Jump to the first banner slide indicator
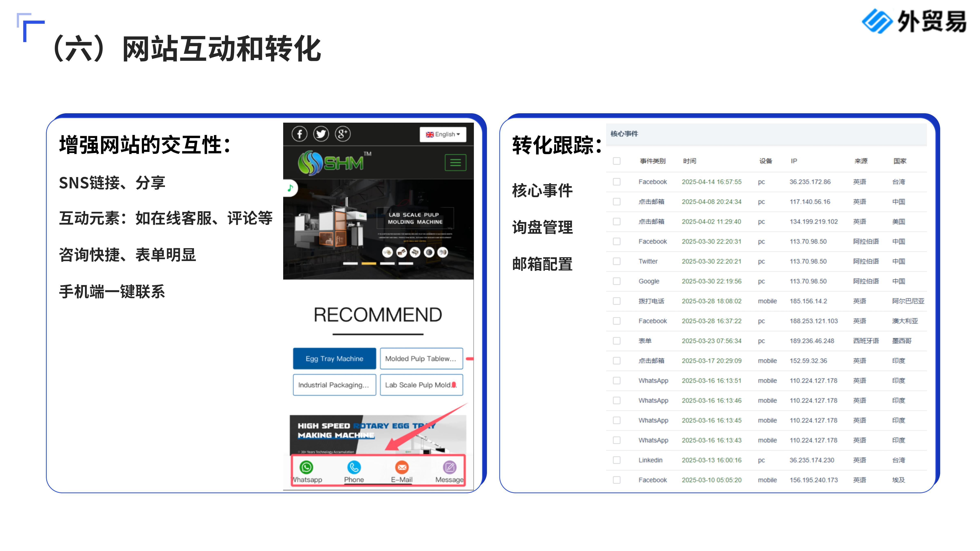 (x=350, y=263)
